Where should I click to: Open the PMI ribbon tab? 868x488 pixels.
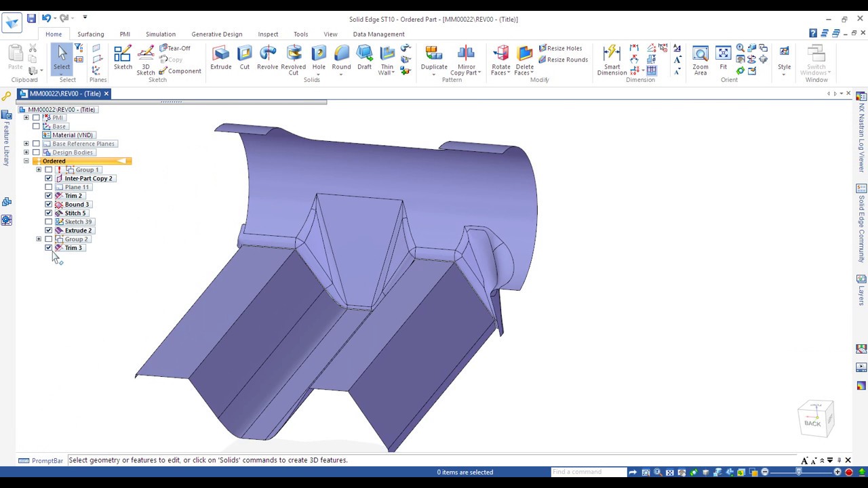125,34
